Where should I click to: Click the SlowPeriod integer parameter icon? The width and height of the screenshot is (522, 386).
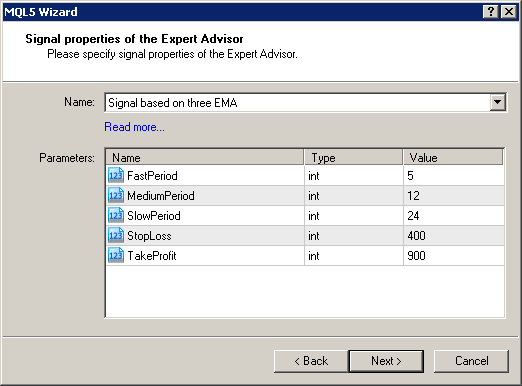pos(116,215)
